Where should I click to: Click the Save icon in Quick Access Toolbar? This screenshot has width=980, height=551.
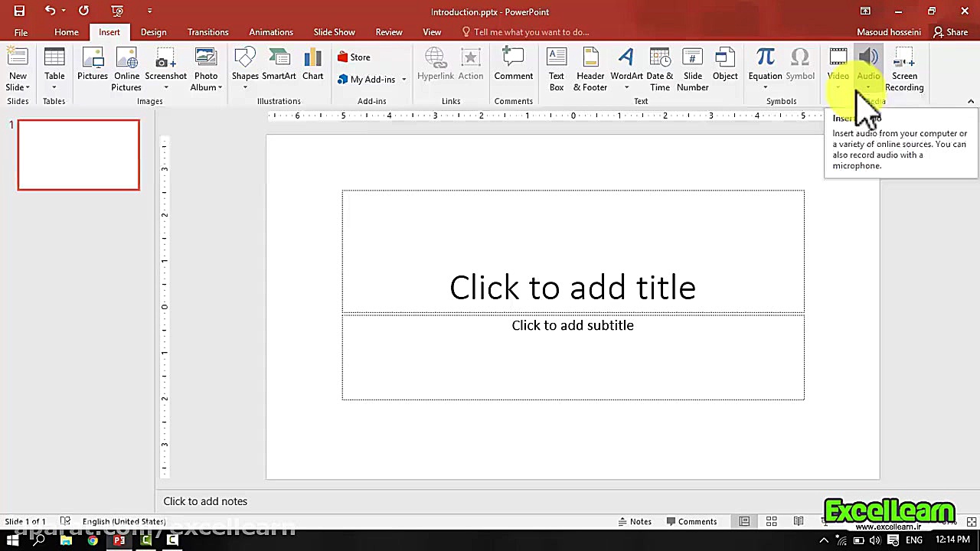tap(19, 11)
